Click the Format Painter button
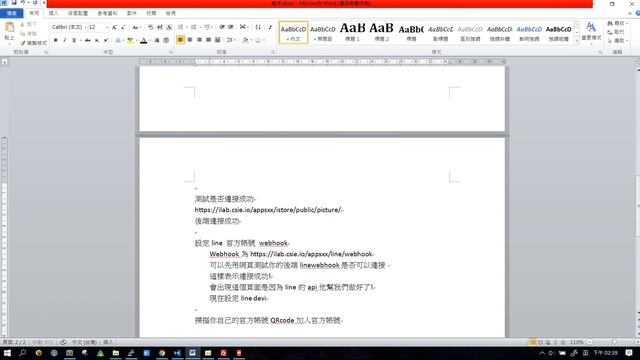 coord(33,43)
